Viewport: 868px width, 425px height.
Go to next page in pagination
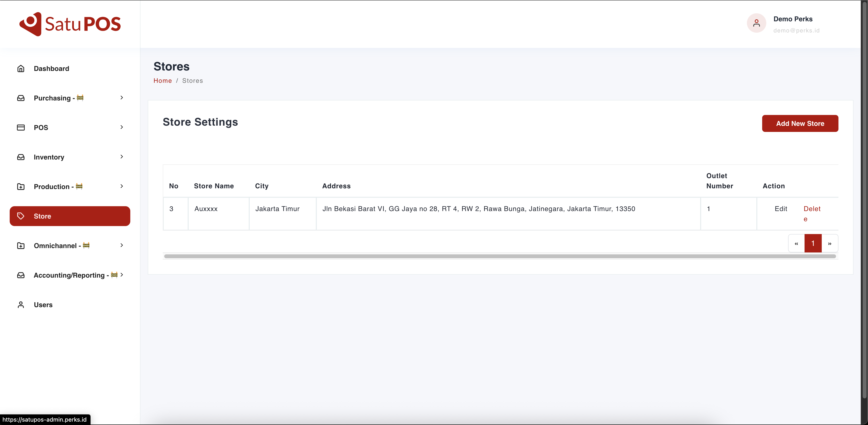coord(829,243)
